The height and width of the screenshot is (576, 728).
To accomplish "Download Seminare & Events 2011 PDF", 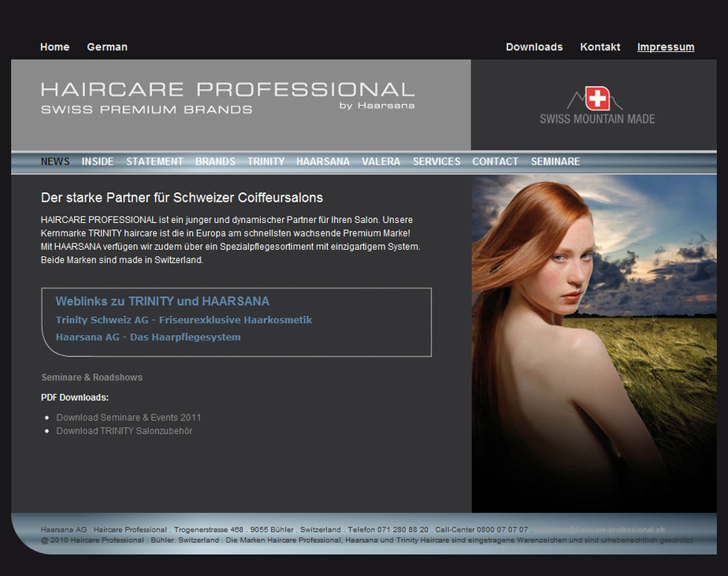I will (x=128, y=418).
